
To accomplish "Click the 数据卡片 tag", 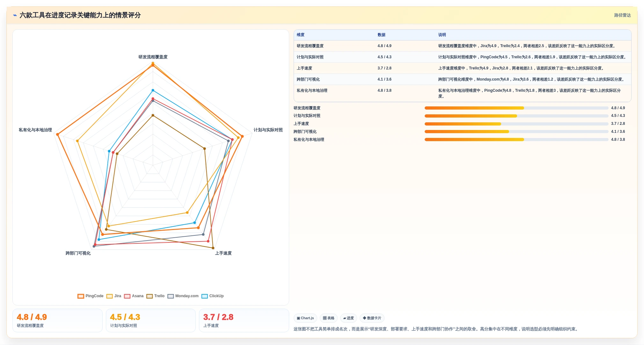I will pyautogui.click(x=372, y=318).
